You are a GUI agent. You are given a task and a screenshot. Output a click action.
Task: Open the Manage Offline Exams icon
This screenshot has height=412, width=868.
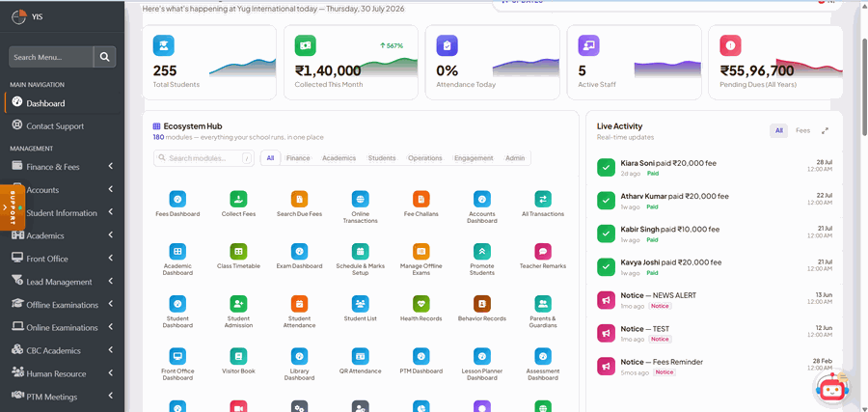(x=421, y=252)
